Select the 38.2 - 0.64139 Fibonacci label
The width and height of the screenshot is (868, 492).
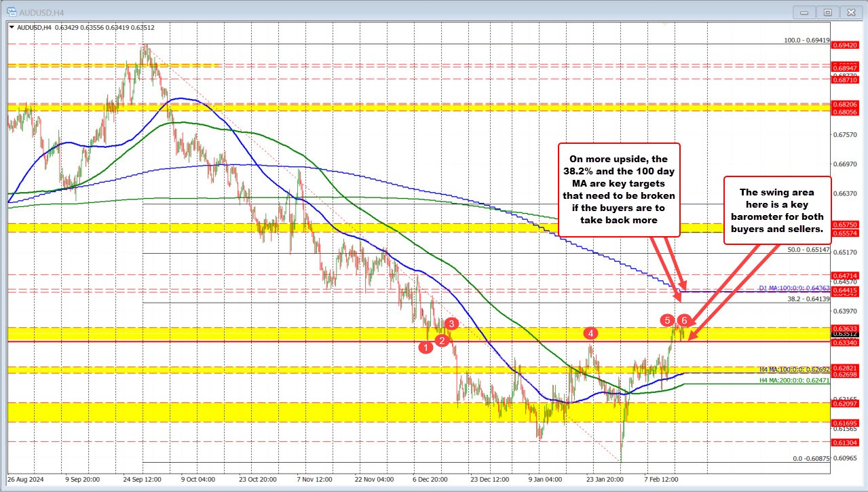tap(808, 299)
